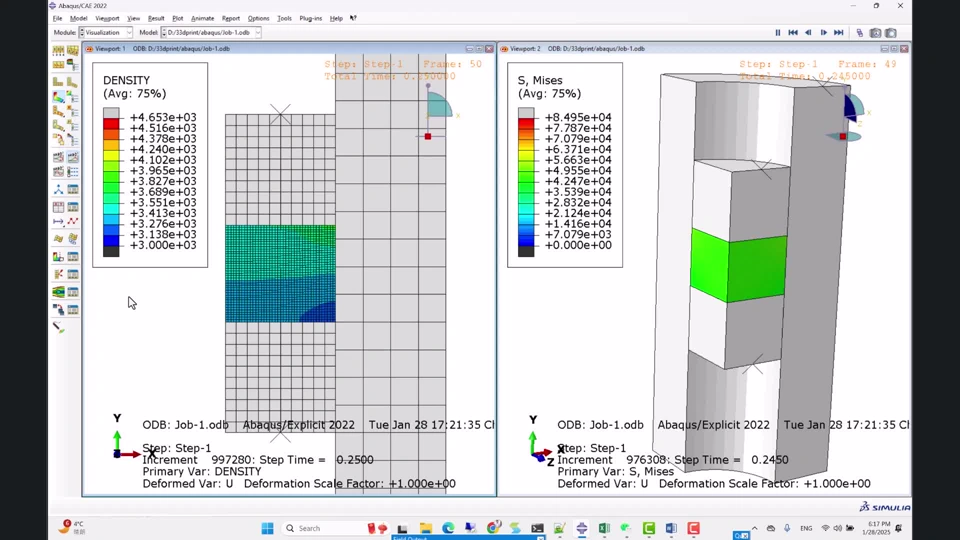Open the Plot menu
The height and width of the screenshot is (540, 960).
pyautogui.click(x=178, y=18)
